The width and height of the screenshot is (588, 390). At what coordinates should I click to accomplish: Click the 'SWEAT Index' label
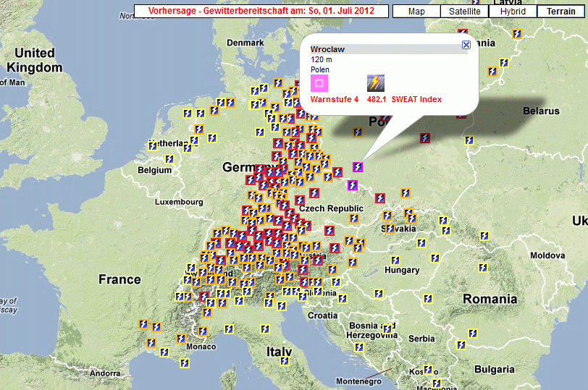[x=416, y=99]
